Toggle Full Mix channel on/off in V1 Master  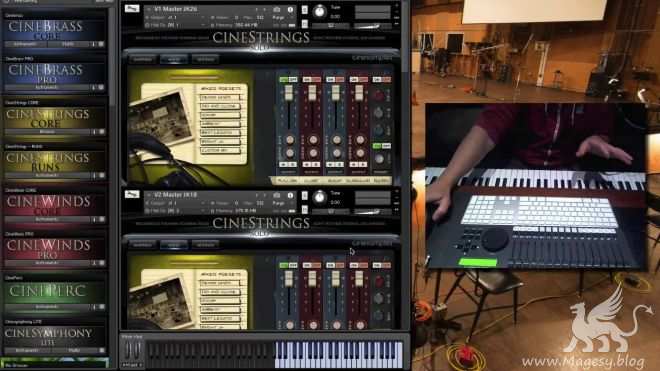click(x=288, y=80)
